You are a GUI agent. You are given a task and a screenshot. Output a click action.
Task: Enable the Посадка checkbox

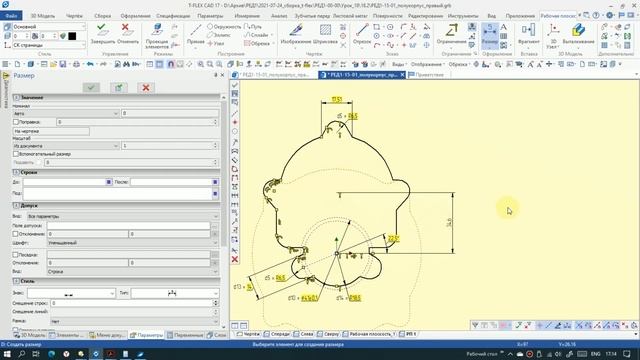[x=16, y=255]
